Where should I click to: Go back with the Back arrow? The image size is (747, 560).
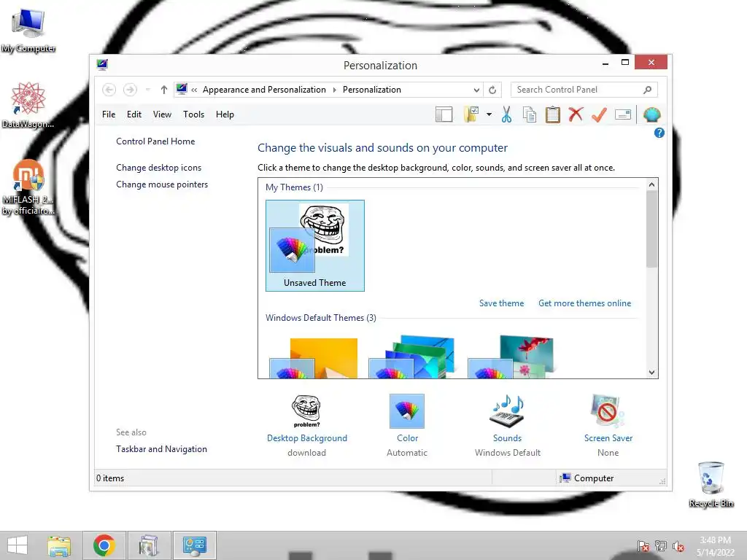pos(109,90)
